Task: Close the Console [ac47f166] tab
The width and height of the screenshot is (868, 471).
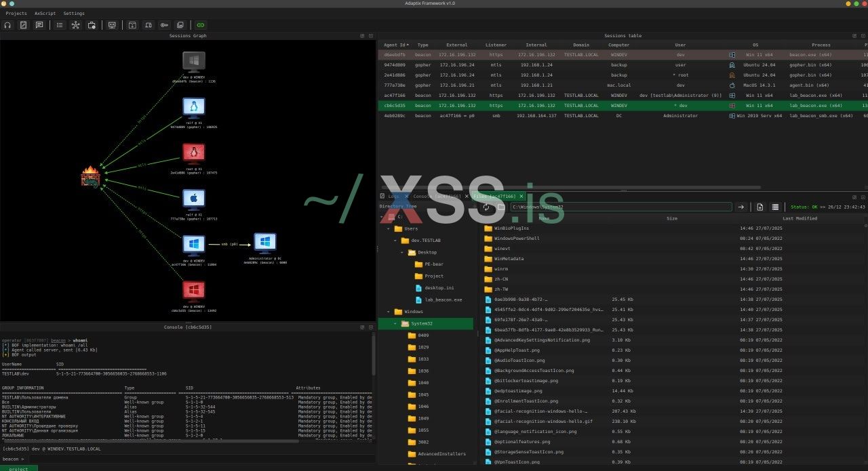Action: click(467, 197)
